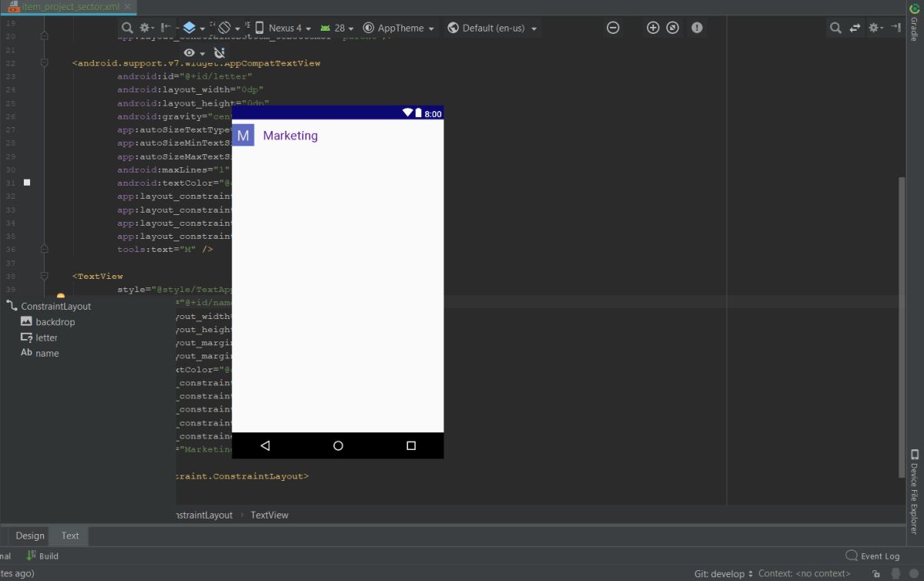Image resolution: width=924 pixels, height=581 pixels.
Task: Click the zoom out minus icon
Action: tap(613, 28)
